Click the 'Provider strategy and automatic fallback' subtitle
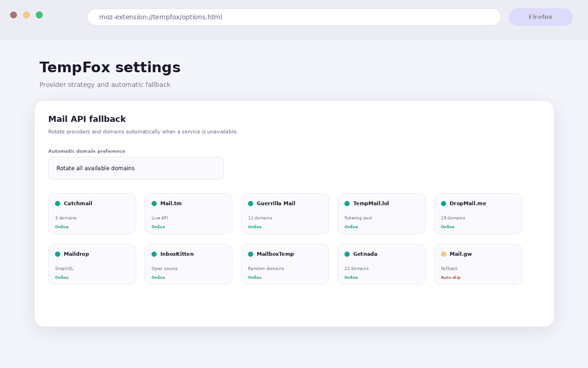The width and height of the screenshot is (588, 368). tap(105, 85)
